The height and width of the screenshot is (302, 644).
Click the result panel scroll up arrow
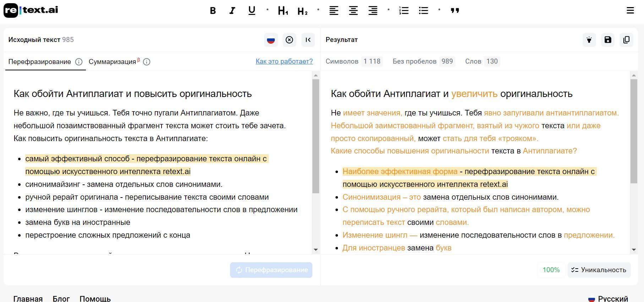pos(634,75)
